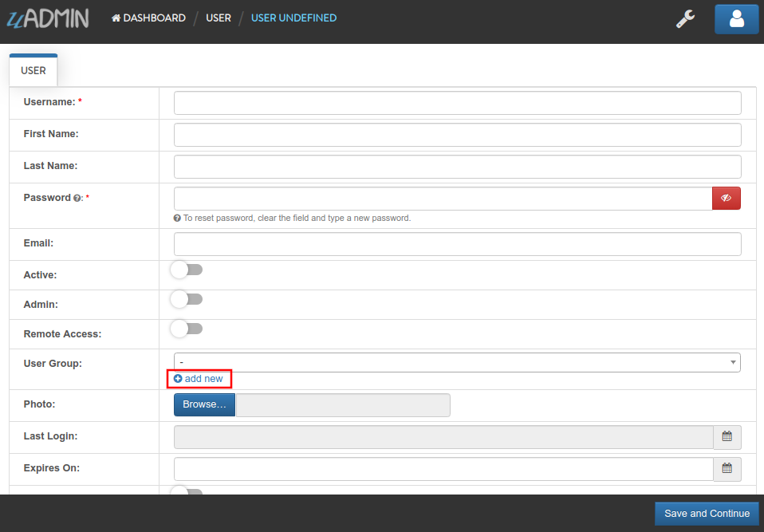Open USER breadcrumb link
Screen dimensions: 764x532
click(219, 18)
